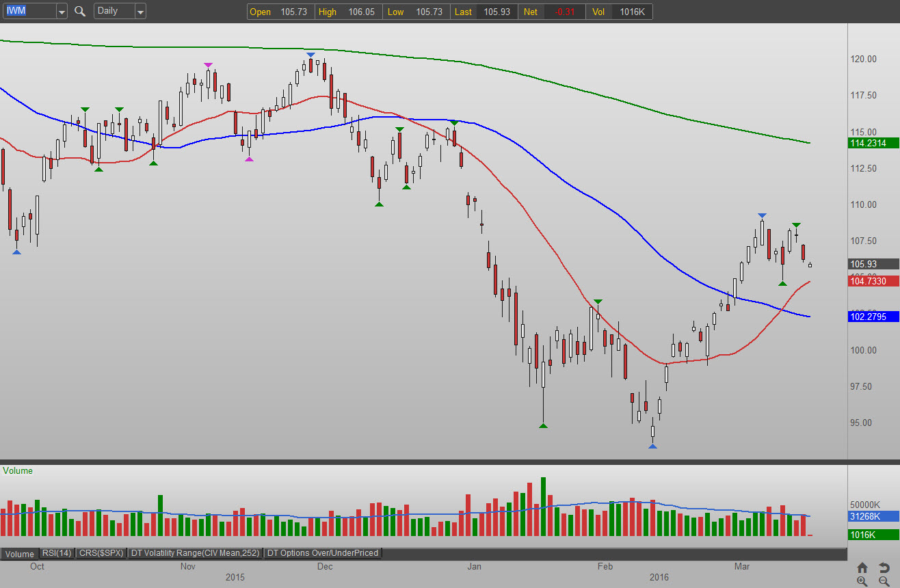Select the CRS($SPX) tab

click(x=101, y=553)
